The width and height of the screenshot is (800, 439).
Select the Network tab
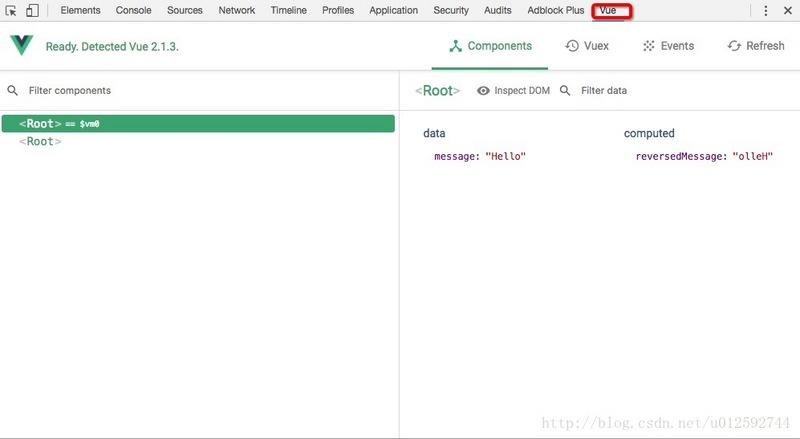[237, 10]
